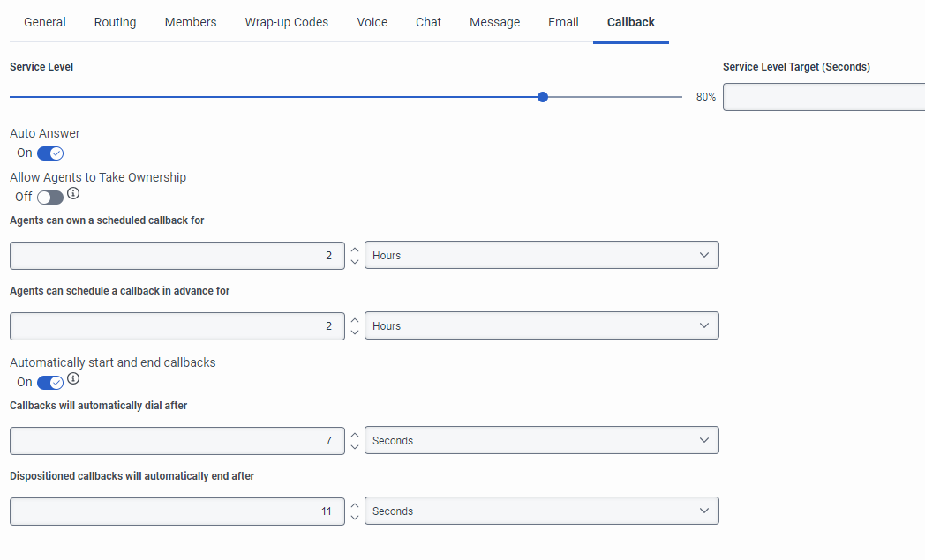The height and width of the screenshot is (560, 925).
Task: Decrease automatic dial delay seconds
Action: pos(355,447)
